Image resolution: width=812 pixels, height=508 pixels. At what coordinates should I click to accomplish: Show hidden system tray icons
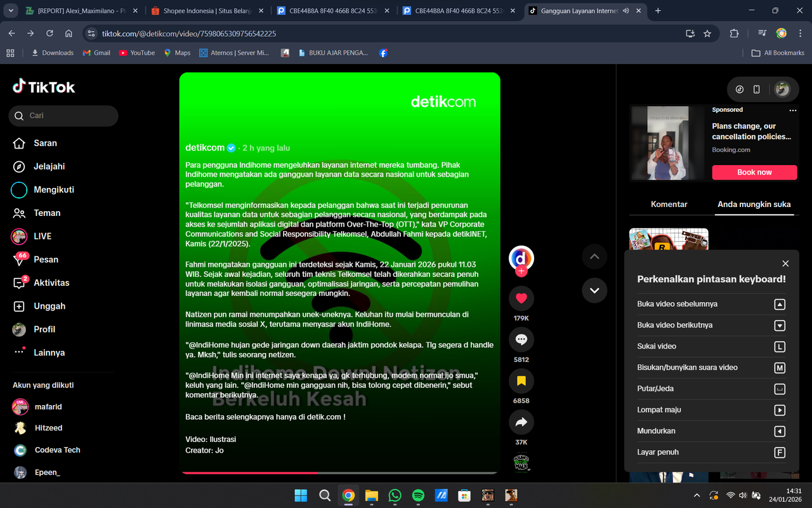coord(697,495)
